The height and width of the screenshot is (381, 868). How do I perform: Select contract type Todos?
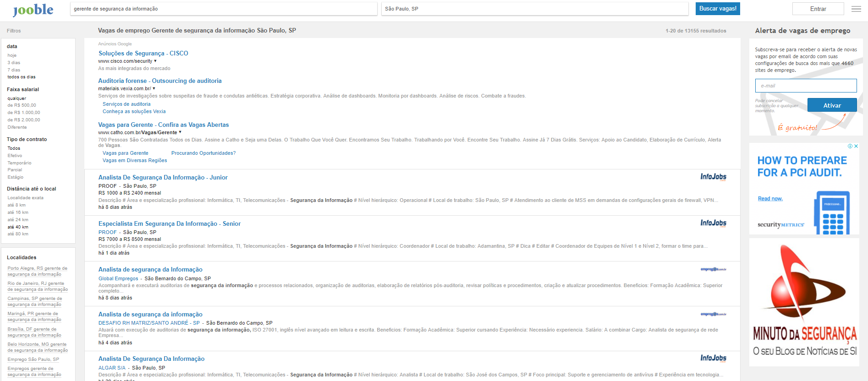click(14, 148)
